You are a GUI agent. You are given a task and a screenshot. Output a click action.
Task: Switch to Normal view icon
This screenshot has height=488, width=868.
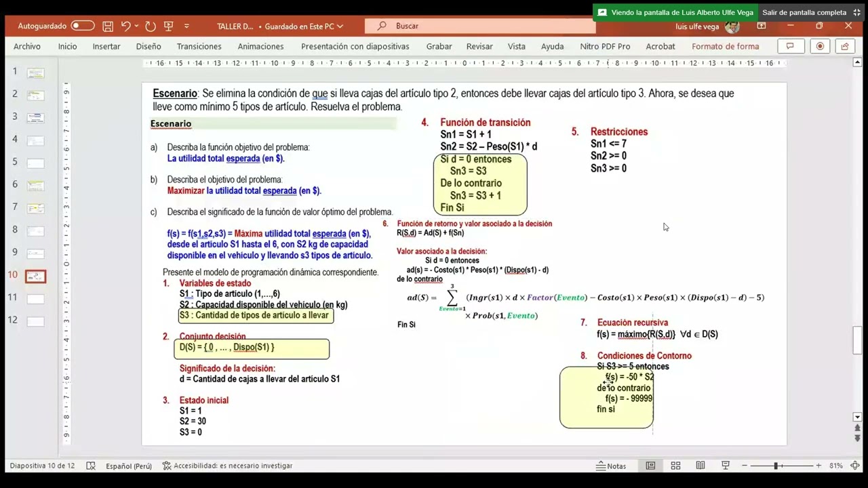point(650,466)
